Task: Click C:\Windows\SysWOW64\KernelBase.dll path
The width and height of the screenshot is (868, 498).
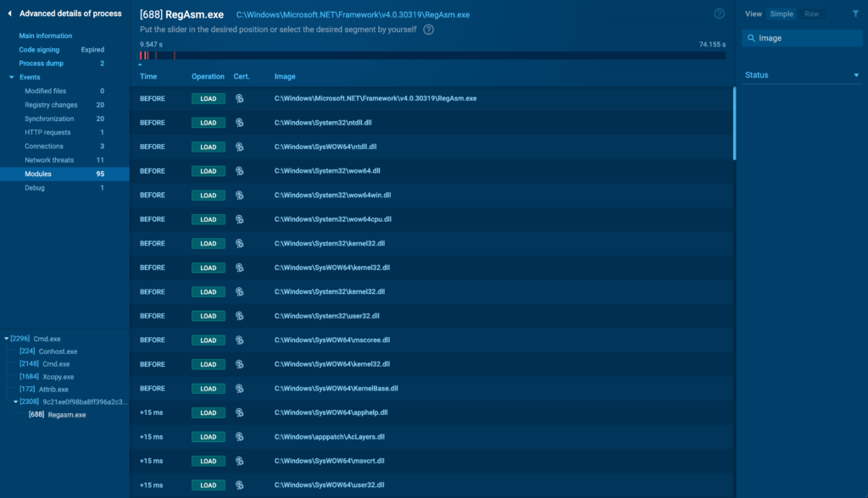Action: pyautogui.click(x=336, y=389)
